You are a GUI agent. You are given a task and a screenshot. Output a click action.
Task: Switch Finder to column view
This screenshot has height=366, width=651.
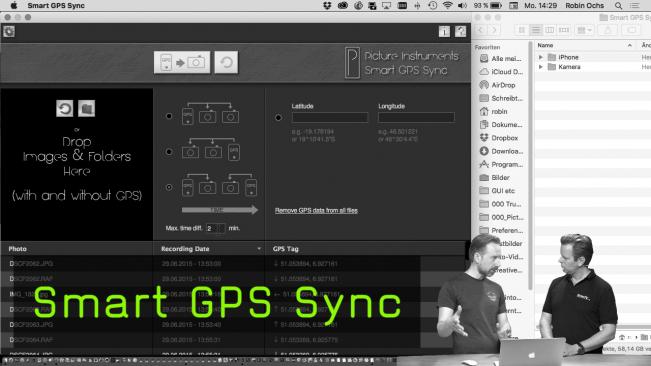tap(549, 30)
